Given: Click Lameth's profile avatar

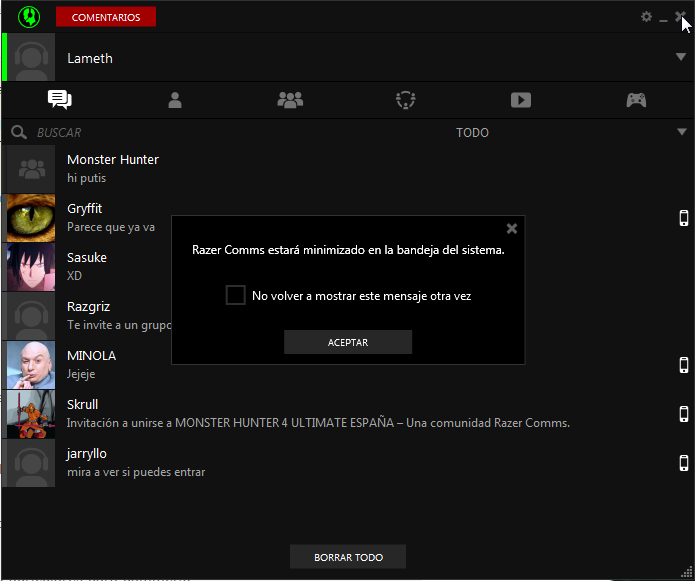Looking at the screenshot, I should coord(31,57).
